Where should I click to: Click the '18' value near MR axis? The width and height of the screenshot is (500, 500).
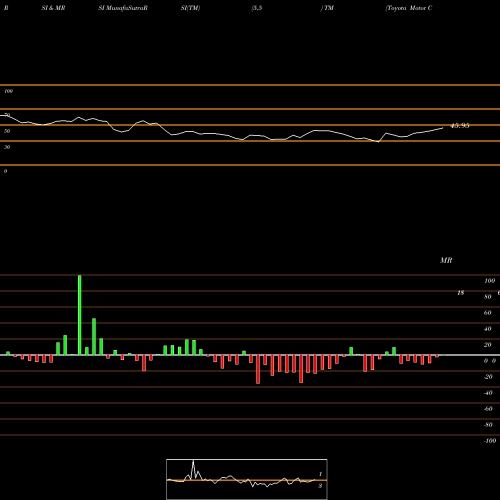[461, 293]
